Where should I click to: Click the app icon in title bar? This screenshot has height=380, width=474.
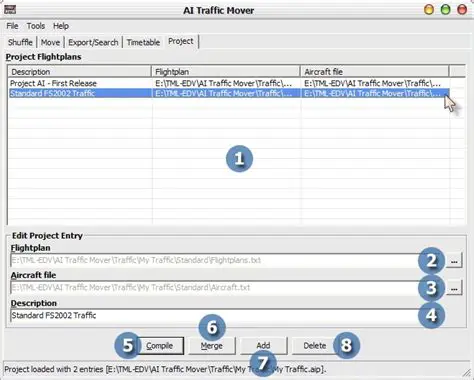pos(10,9)
